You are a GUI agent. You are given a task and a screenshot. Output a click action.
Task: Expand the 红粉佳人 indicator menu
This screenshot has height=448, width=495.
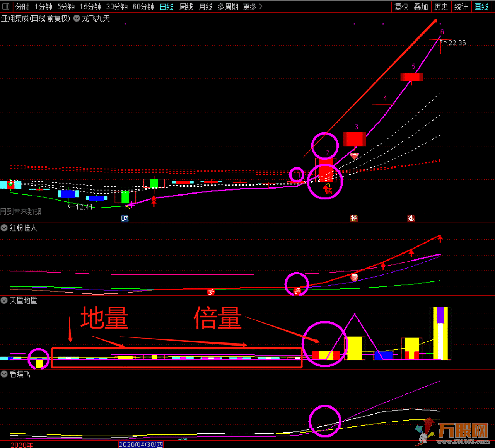point(4,228)
